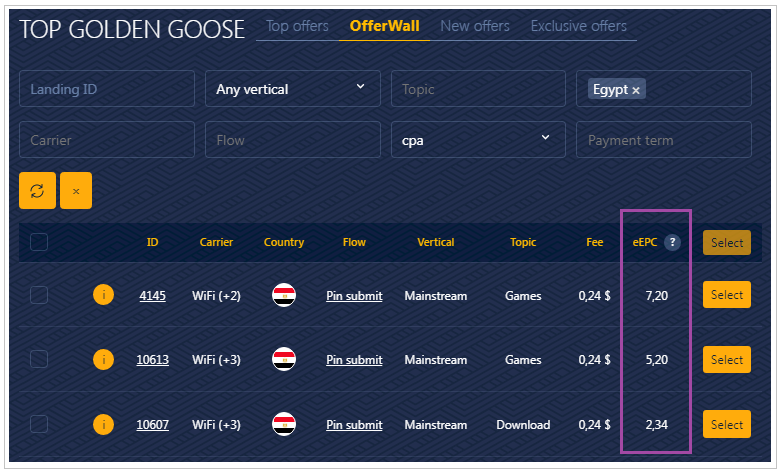Sort by the Carrier column header
Screen dimensions: 783x475
click(x=216, y=242)
